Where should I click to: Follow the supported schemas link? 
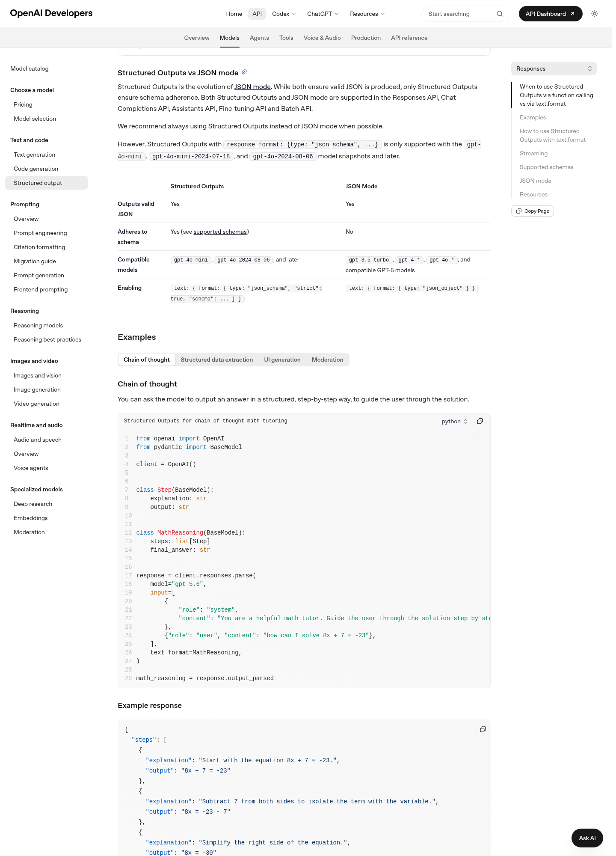pyautogui.click(x=220, y=232)
